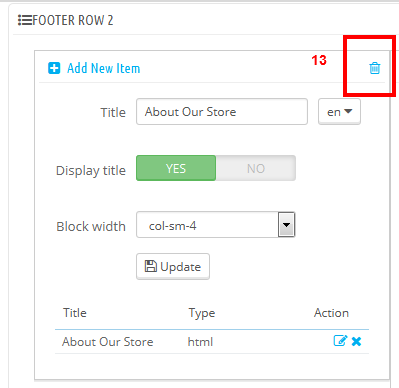The height and width of the screenshot is (388, 399).
Task: Click the list icon next to FOOTER ROW 2
Action: point(25,20)
